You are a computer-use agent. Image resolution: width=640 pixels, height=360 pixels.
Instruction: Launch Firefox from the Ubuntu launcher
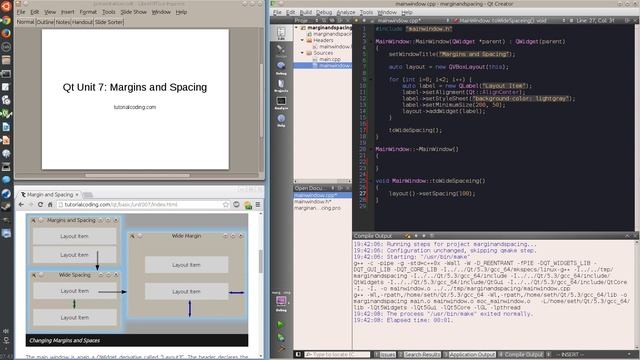click(6, 33)
